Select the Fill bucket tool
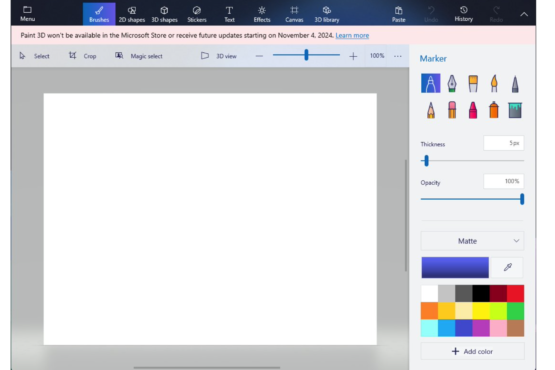The width and height of the screenshot is (555, 370). 515,110
